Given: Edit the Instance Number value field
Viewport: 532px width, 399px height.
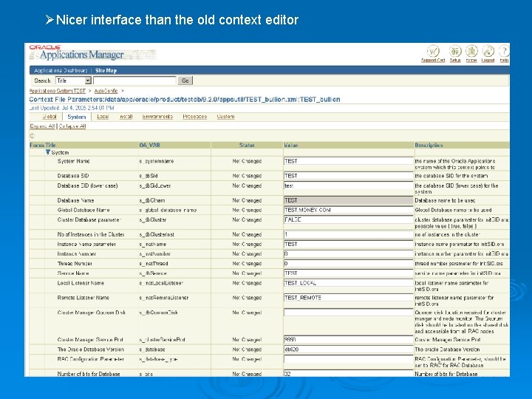Looking at the screenshot, I should click(348, 253).
